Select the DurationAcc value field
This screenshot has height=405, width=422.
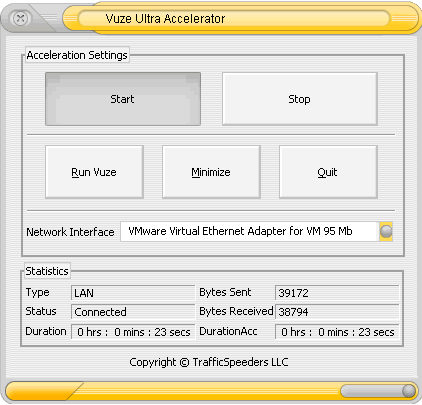click(337, 332)
